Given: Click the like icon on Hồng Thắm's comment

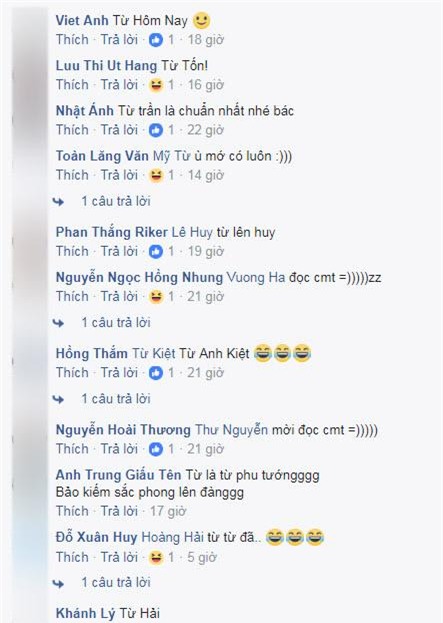Looking at the screenshot, I should pyautogui.click(x=156, y=373).
